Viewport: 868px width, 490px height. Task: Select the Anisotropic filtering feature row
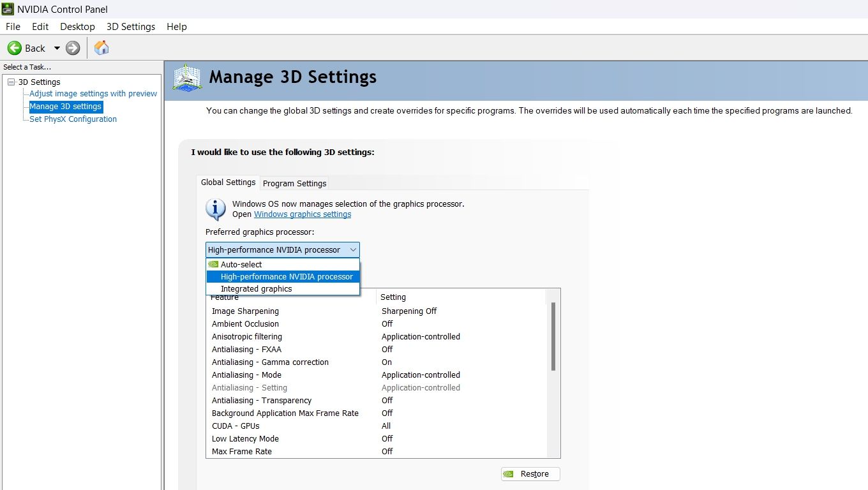tap(377, 337)
